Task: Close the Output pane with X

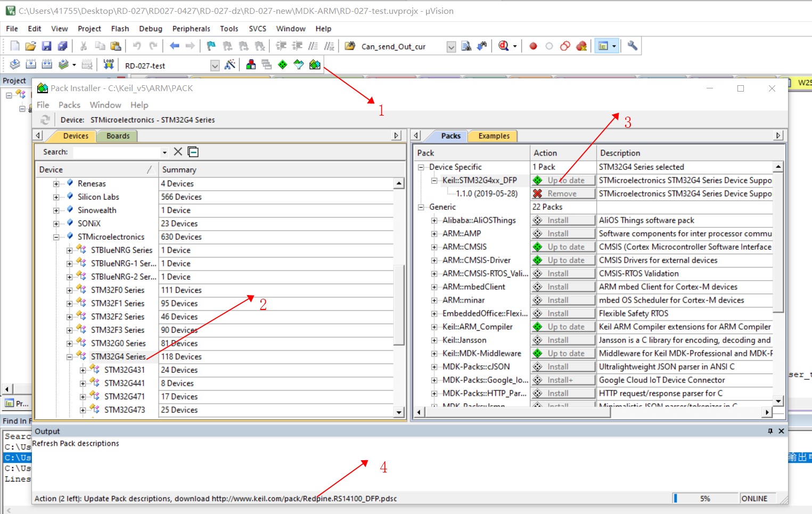Action: tap(782, 431)
